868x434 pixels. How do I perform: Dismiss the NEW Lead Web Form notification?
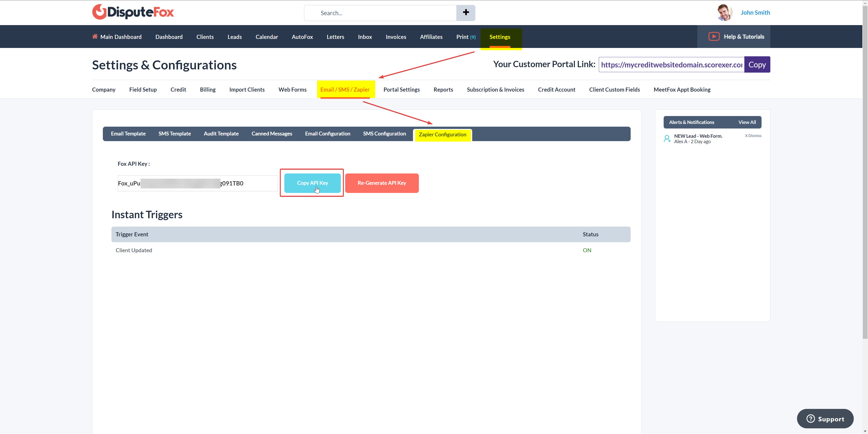(x=753, y=135)
